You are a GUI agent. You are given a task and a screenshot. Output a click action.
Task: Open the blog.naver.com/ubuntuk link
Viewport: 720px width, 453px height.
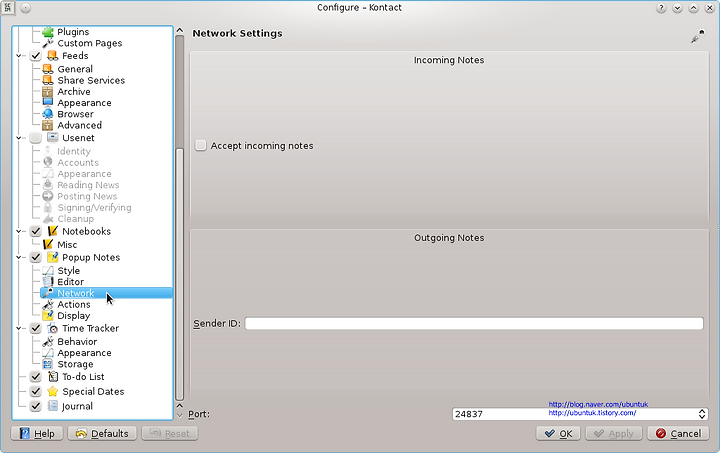pyautogui.click(x=598, y=404)
